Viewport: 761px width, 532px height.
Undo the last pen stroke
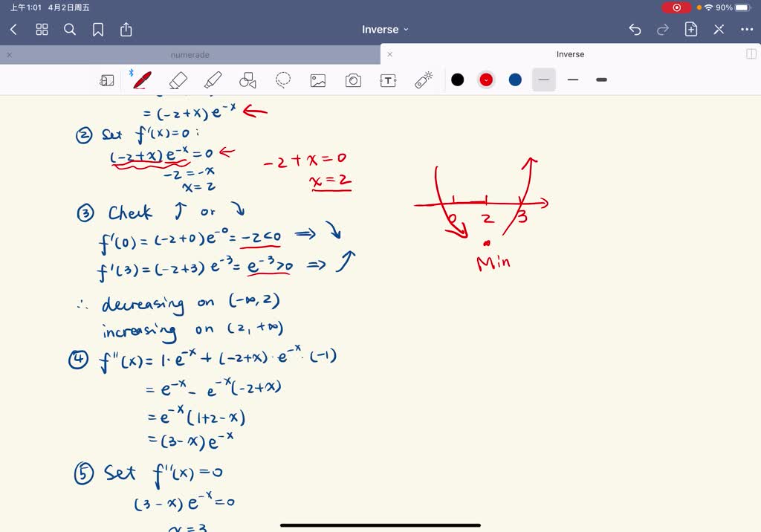(x=634, y=29)
